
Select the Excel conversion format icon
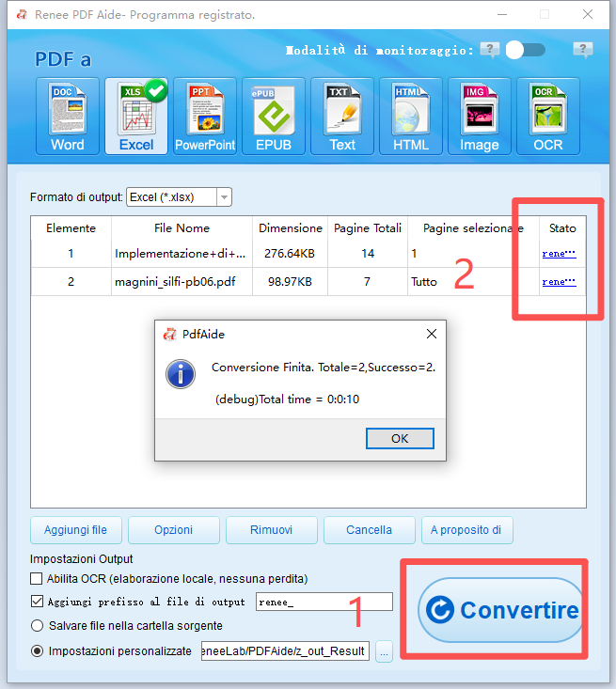[x=136, y=116]
